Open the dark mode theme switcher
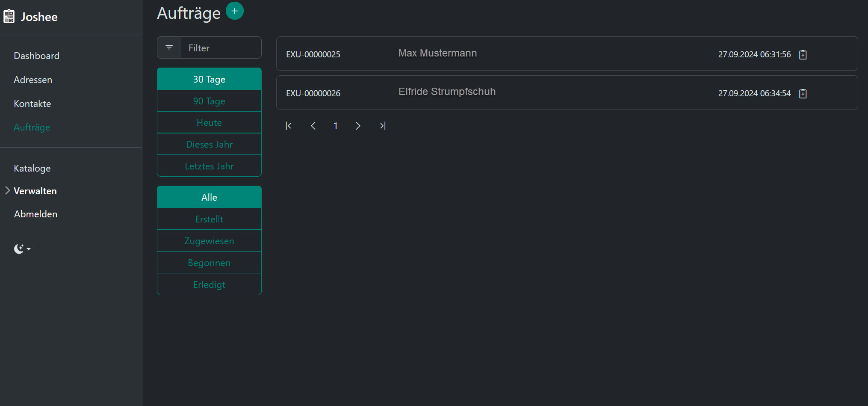 tap(22, 249)
